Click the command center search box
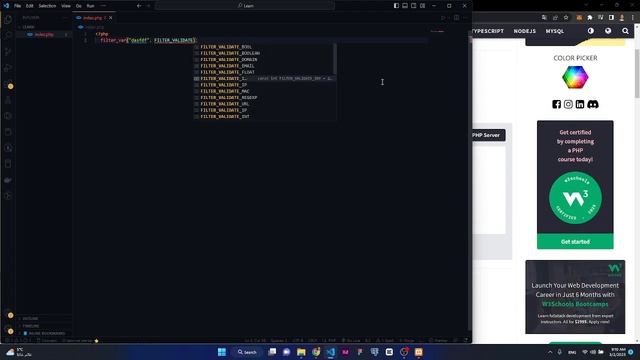640x360 pixels. pyautogui.click(x=245, y=6)
